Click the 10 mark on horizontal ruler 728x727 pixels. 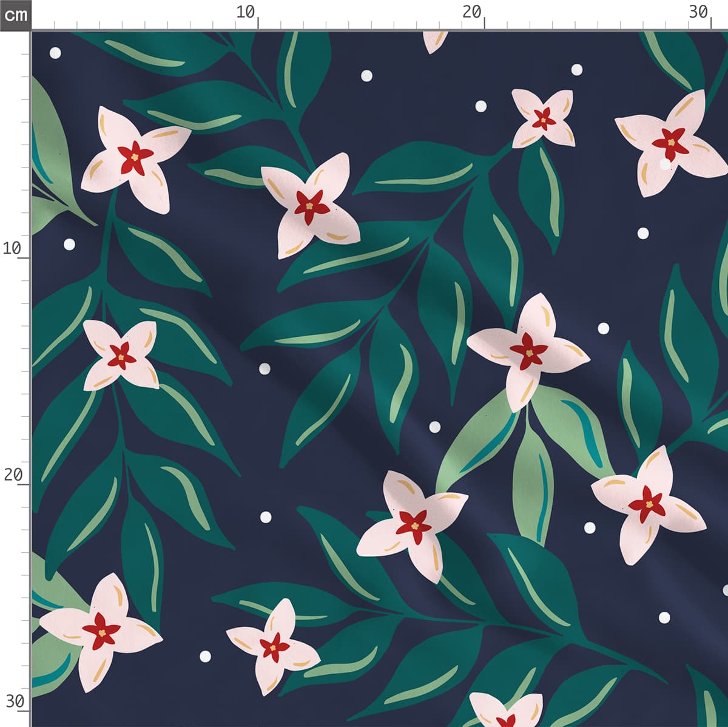(245, 12)
